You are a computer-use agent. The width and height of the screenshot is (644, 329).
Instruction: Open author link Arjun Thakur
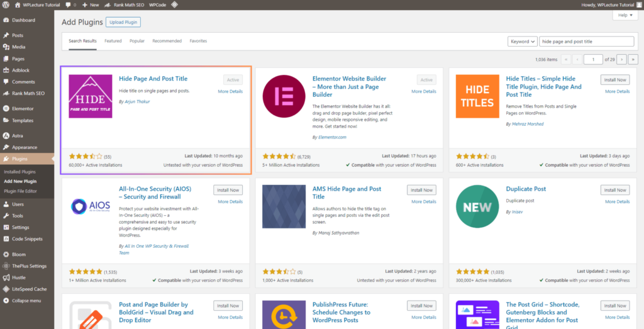[137, 101]
